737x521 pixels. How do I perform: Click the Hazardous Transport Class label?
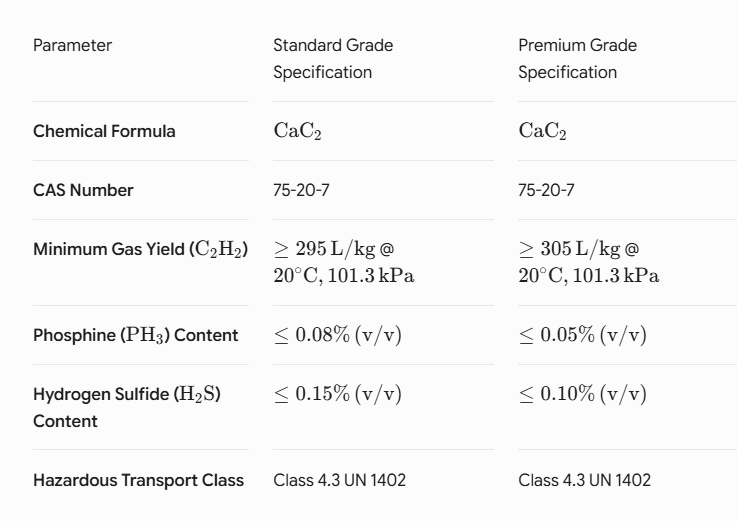pyautogui.click(x=138, y=481)
